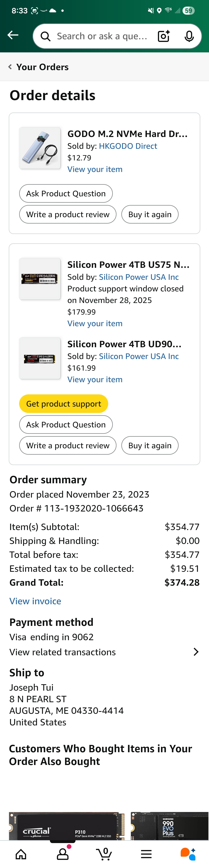Tap the search magnifier icon

pyautogui.click(x=46, y=36)
